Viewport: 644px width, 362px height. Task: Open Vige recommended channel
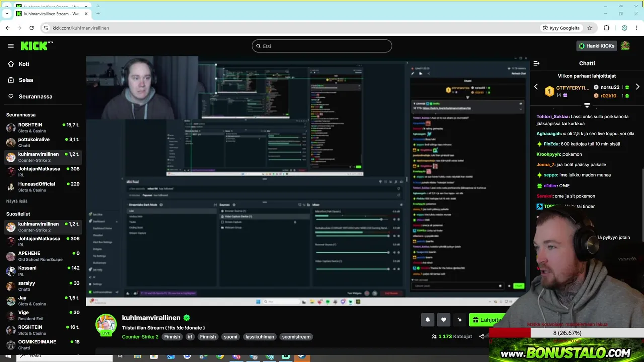pos(43,315)
